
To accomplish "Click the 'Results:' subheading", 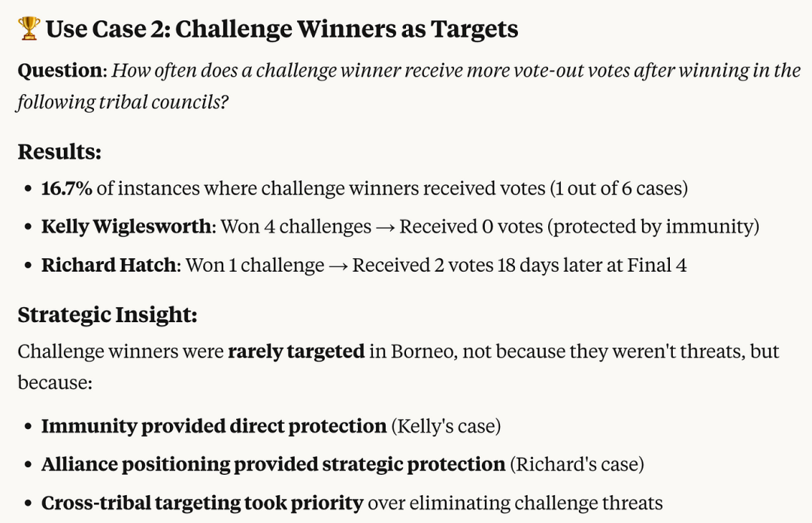I will (59, 152).
